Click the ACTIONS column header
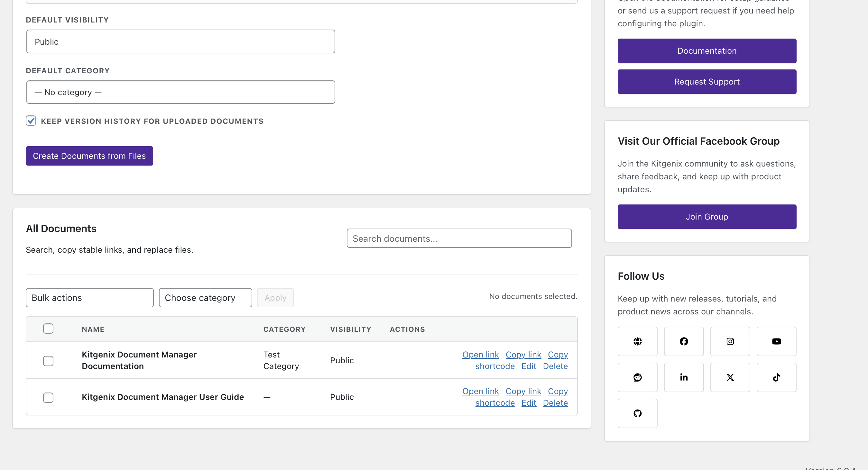This screenshot has width=868, height=470. coord(407,329)
